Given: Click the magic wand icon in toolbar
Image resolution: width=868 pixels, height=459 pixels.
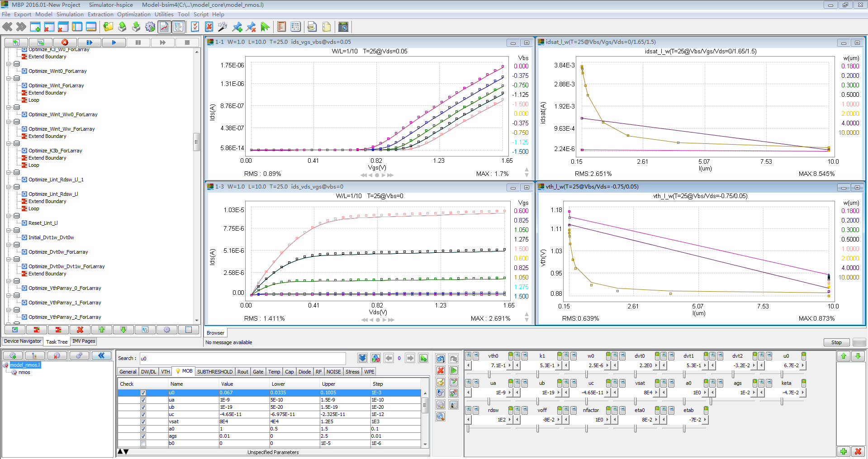Looking at the screenshot, I should [222, 27].
